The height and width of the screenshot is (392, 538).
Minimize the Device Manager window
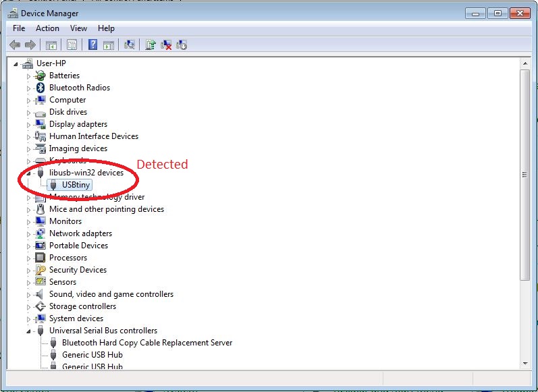point(475,13)
